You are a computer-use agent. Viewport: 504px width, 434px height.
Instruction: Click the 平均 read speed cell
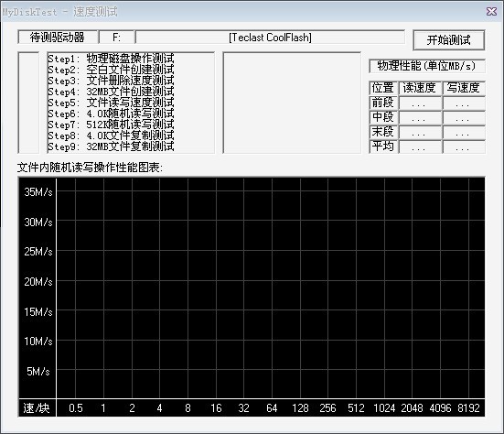coord(420,146)
